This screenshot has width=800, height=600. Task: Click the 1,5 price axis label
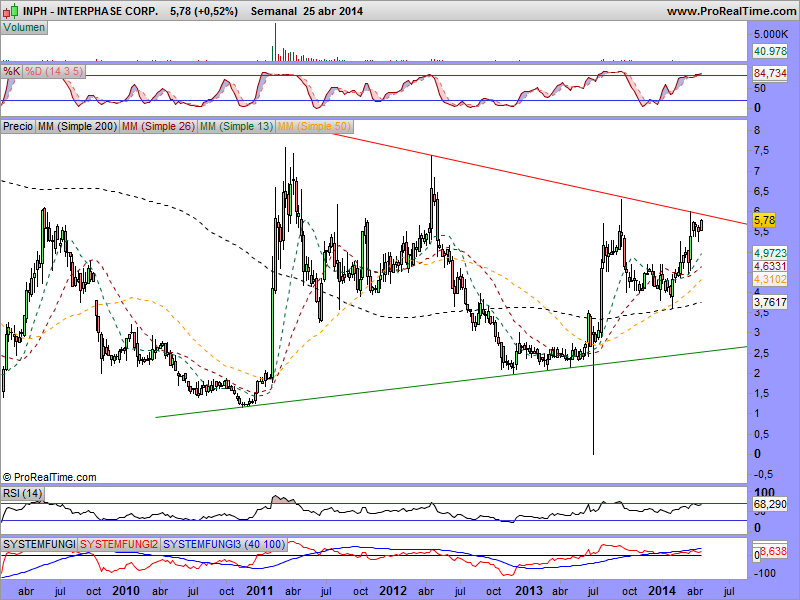(762, 393)
